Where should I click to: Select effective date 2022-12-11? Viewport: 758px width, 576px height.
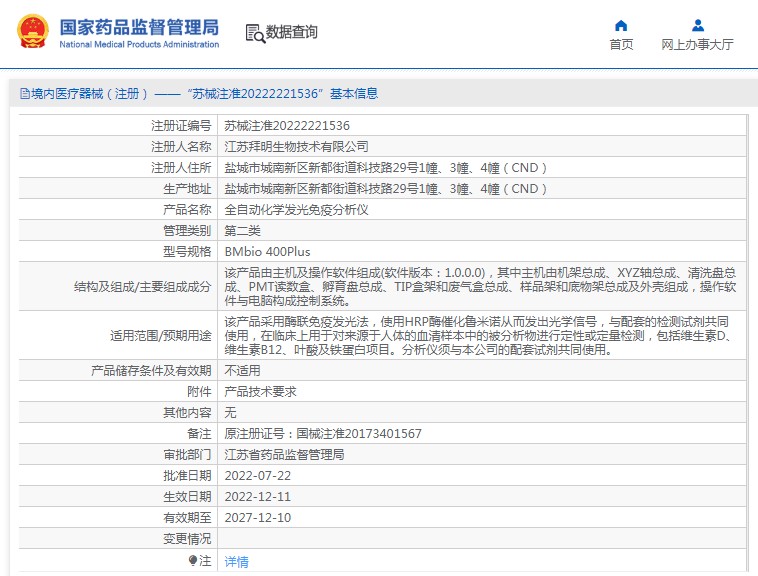pyautogui.click(x=258, y=497)
